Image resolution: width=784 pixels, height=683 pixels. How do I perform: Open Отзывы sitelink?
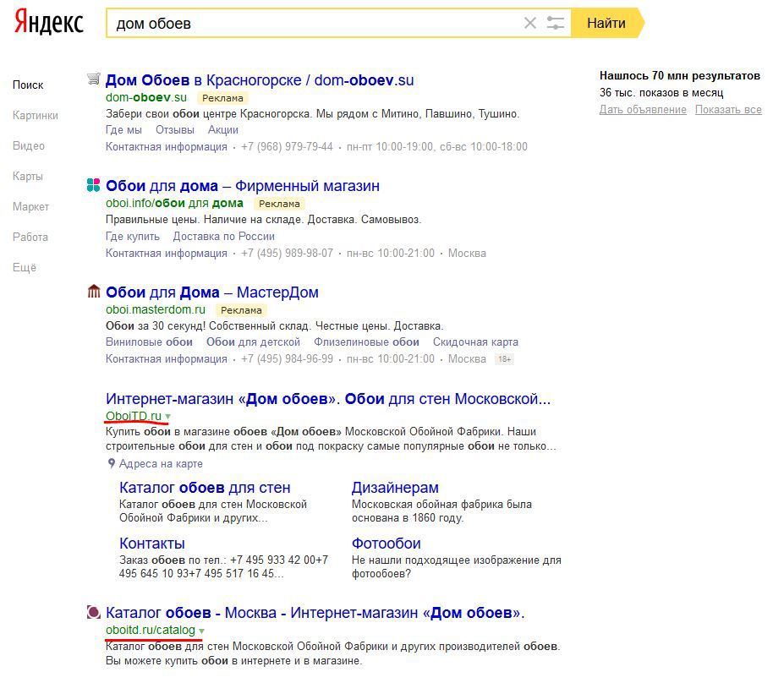tap(175, 130)
